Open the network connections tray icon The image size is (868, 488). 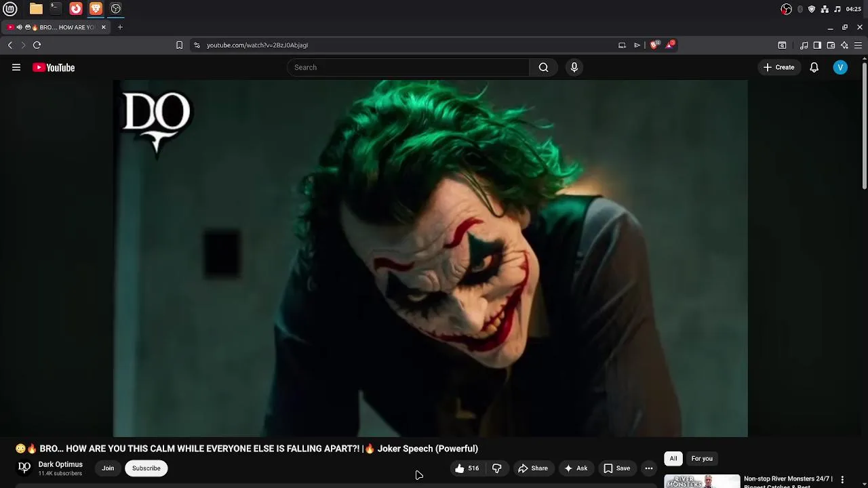tap(825, 9)
